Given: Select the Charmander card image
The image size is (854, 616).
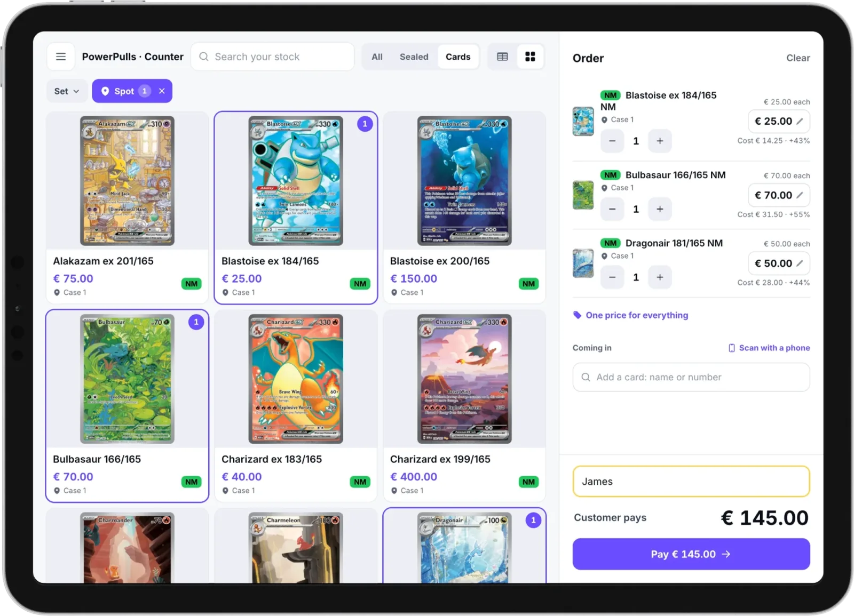Looking at the screenshot, I should click(127, 548).
